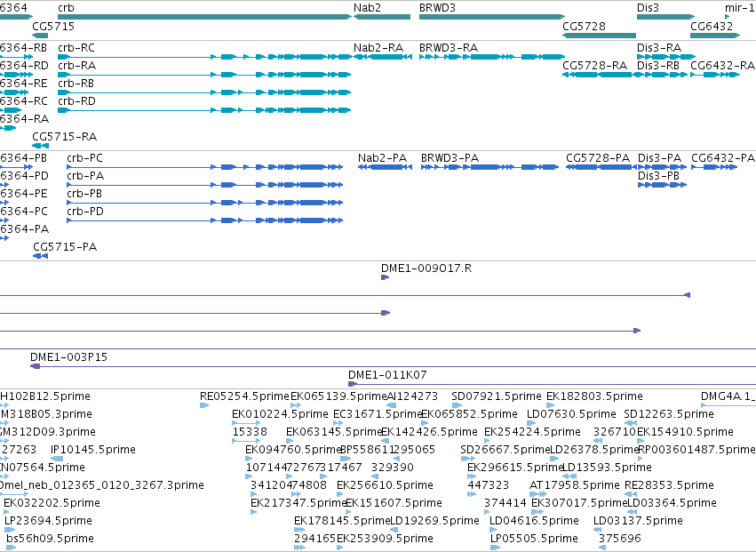This screenshot has width=756, height=552.
Task: Click the DME1-009017.R clone marker
Action: tap(385, 277)
